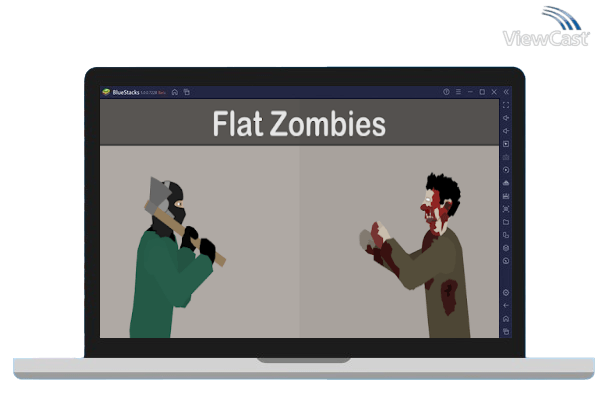
Task: Open the BlueStacks home tab icon
Action: point(175,92)
